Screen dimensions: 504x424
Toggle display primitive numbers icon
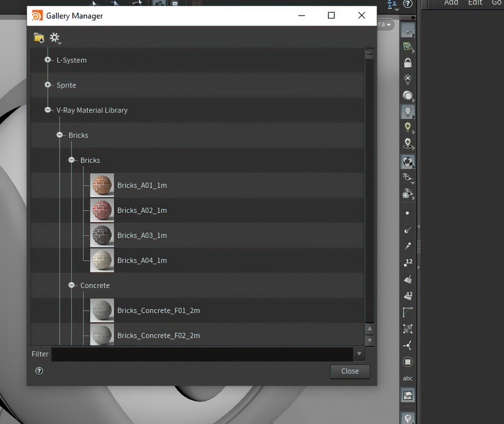click(x=408, y=296)
